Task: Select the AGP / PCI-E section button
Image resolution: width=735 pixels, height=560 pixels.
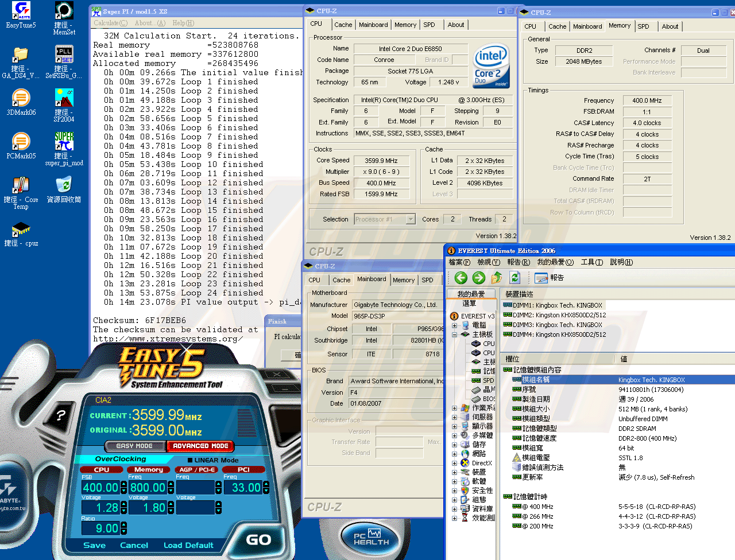Action: click(x=197, y=470)
